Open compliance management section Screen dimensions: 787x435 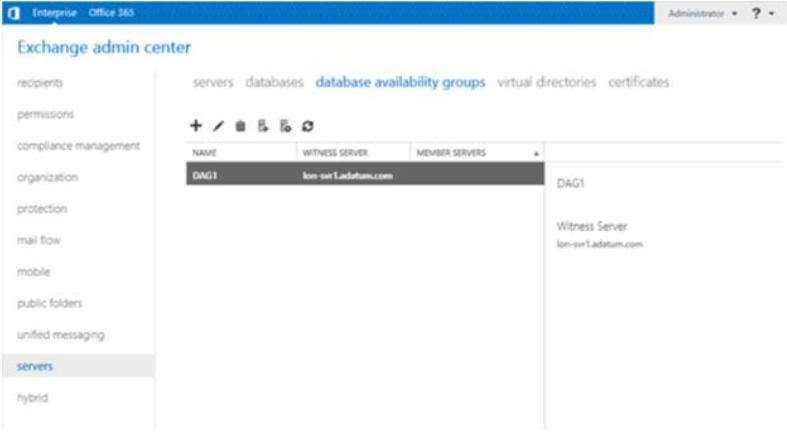(x=79, y=146)
